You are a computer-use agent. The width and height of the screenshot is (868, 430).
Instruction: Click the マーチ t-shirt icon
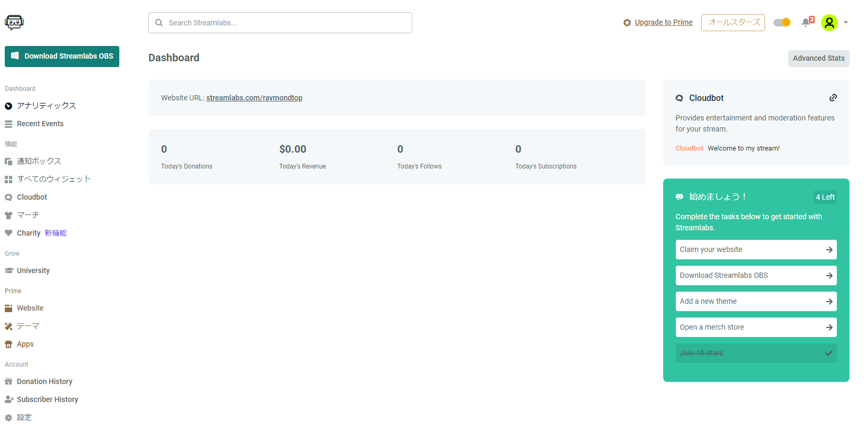[8, 216]
